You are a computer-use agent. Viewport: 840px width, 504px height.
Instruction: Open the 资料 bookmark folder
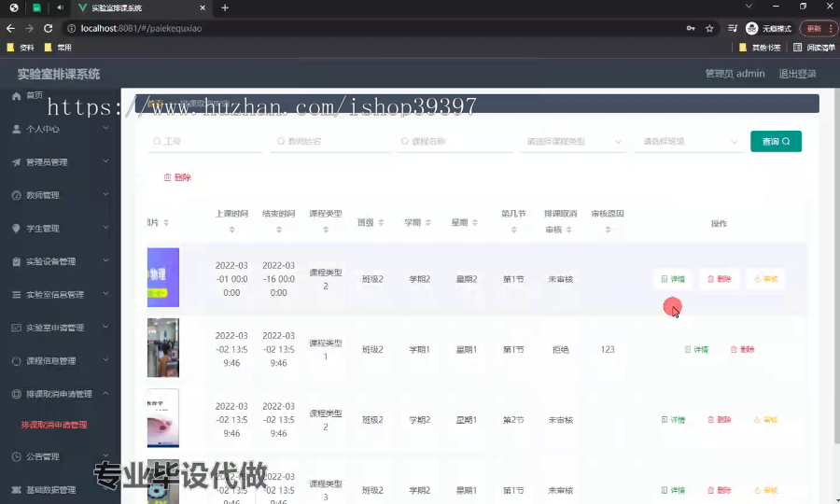click(x=21, y=48)
